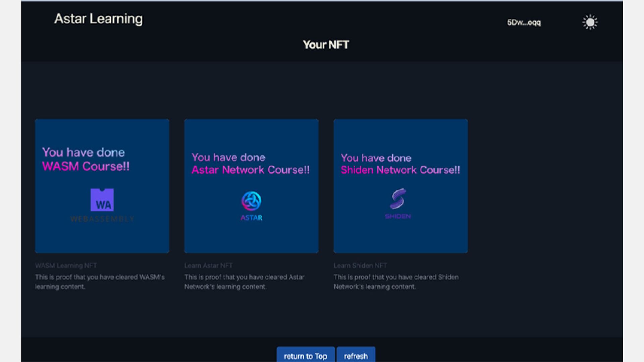644x362 pixels.
Task: Click description about cleared Shiden Network's content
Action: pyautogui.click(x=396, y=282)
